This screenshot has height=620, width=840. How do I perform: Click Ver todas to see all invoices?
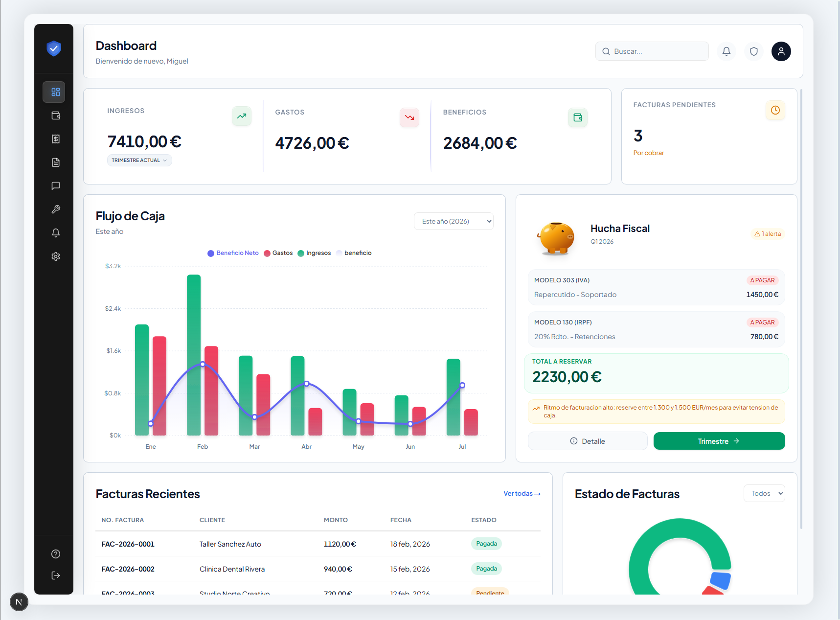coord(522,493)
